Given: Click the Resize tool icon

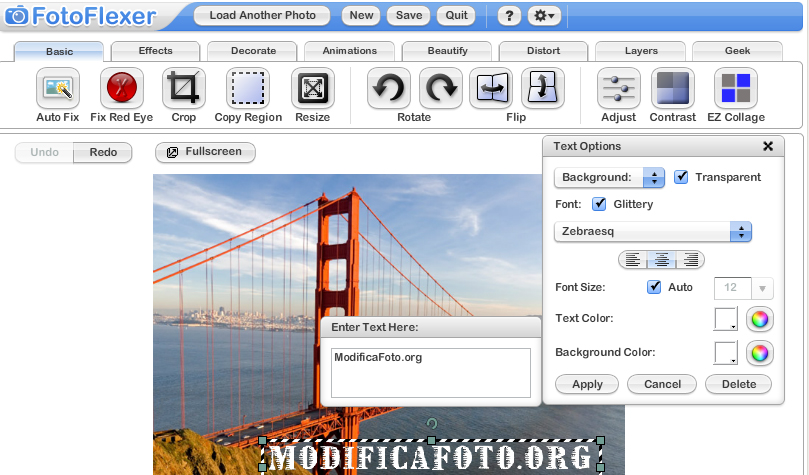Looking at the screenshot, I should tap(312, 89).
